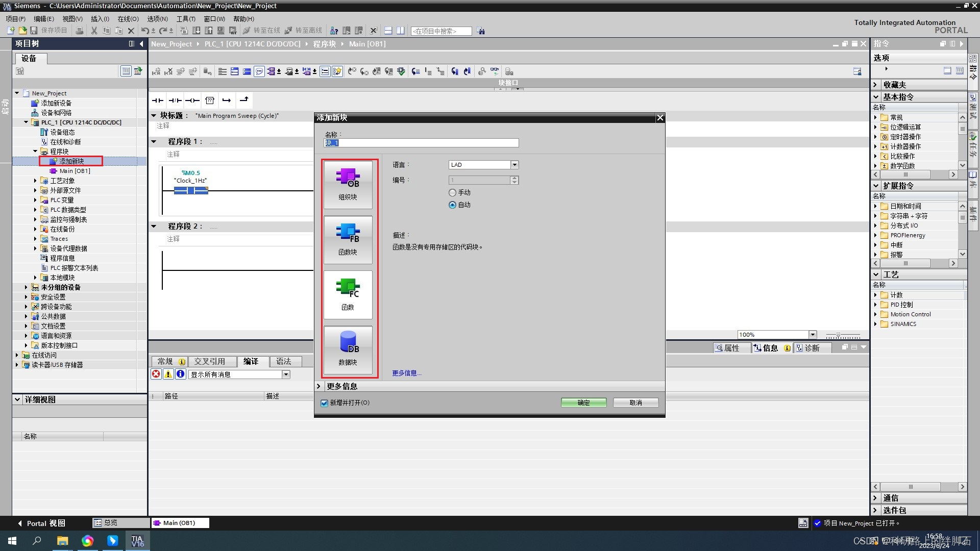Expand the 工艺对象 tree node
The image size is (980, 551).
tap(35, 181)
